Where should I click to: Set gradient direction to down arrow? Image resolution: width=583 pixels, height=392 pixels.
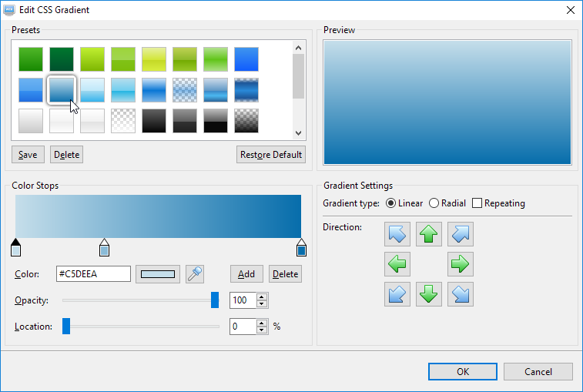point(429,294)
